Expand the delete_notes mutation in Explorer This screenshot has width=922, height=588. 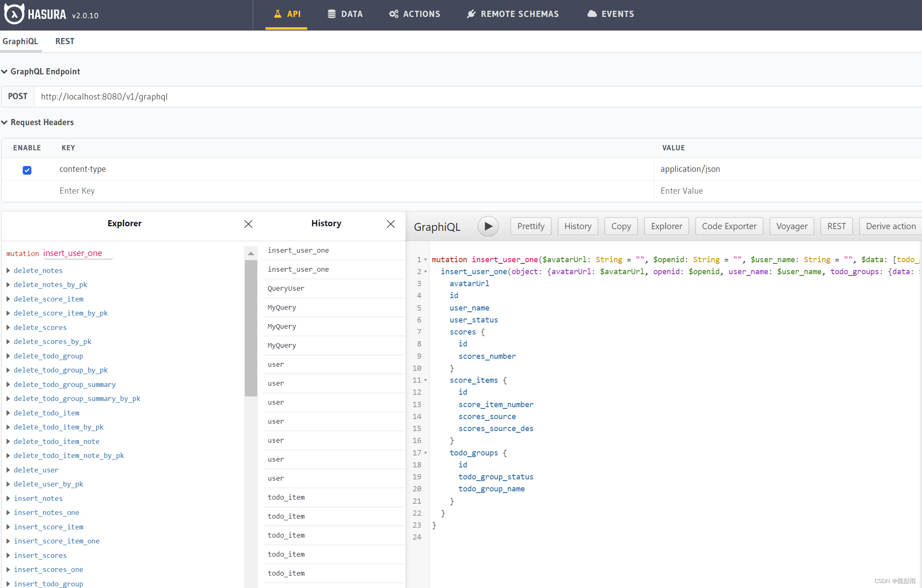point(8,270)
